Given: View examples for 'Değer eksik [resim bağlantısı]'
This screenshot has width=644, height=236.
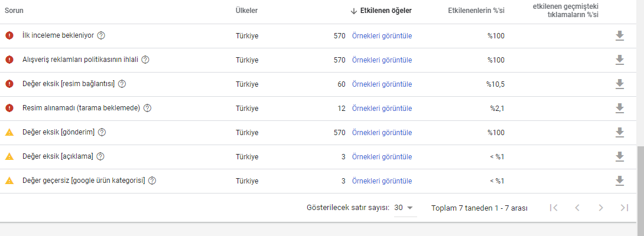Looking at the screenshot, I should tap(382, 84).
